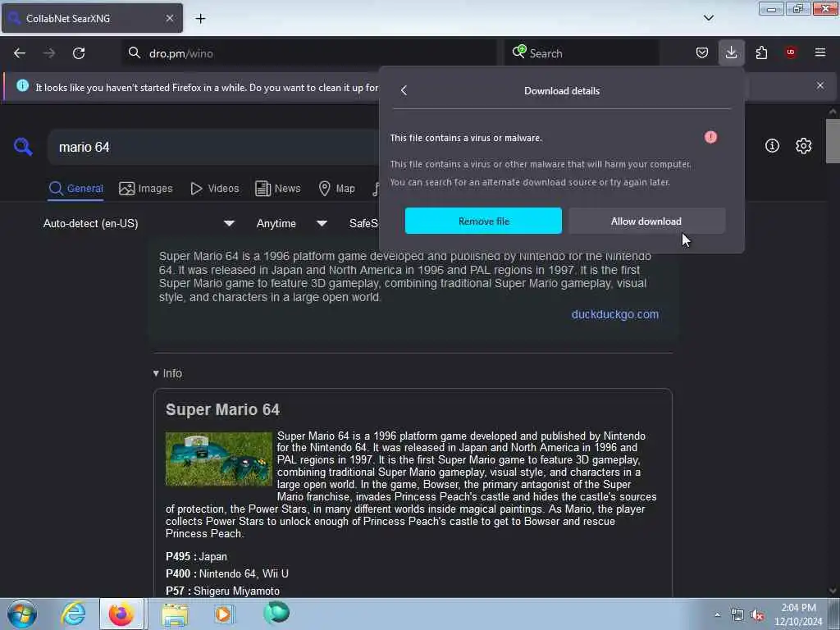
Task: Click the Pocket save icon
Action: coord(702,52)
